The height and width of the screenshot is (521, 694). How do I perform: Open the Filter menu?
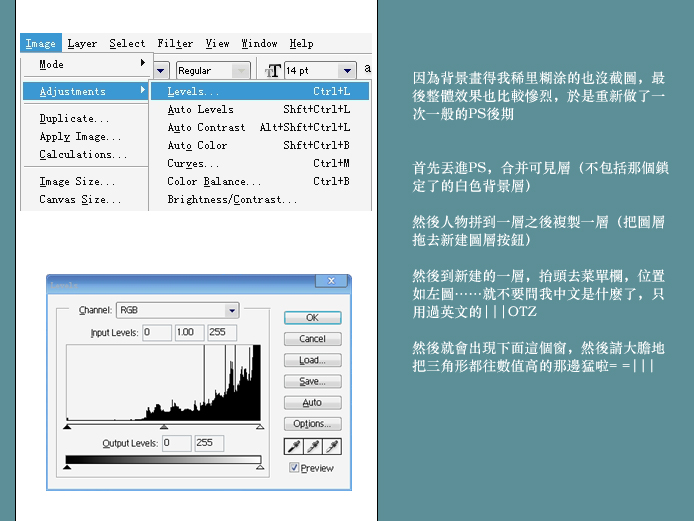pos(175,43)
